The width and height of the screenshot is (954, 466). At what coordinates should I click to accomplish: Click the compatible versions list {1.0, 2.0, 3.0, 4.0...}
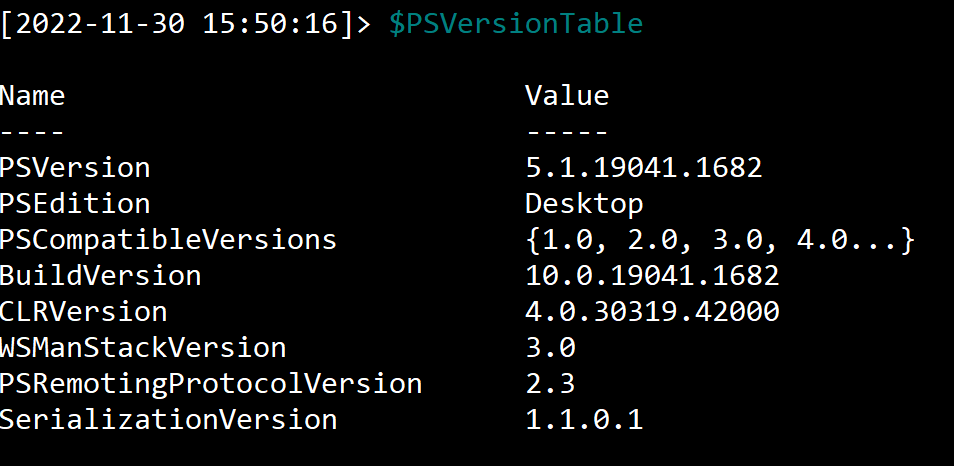coord(720,240)
